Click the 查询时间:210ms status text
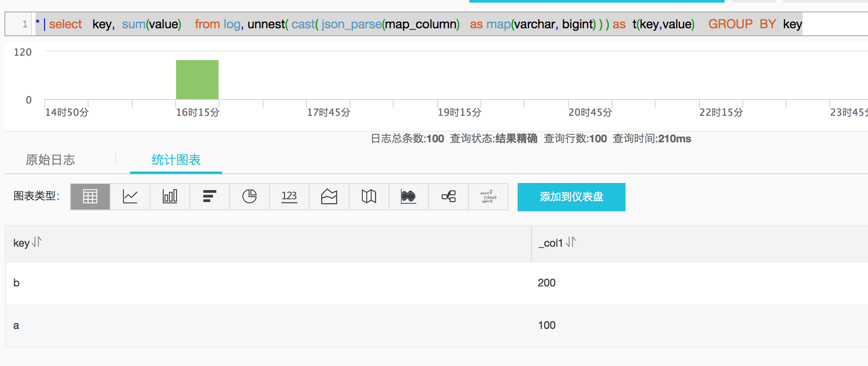Image resolution: width=868 pixels, height=366 pixels. tap(652, 138)
